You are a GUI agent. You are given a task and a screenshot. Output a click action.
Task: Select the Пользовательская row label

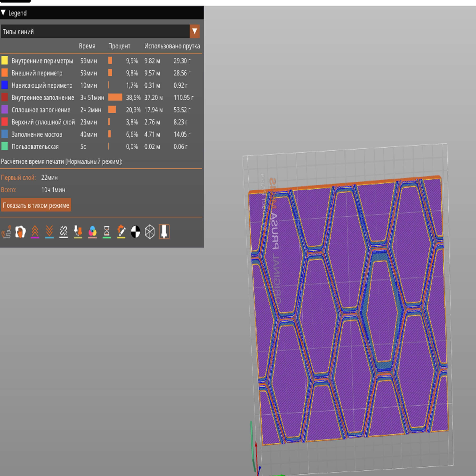(x=35, y=147)
